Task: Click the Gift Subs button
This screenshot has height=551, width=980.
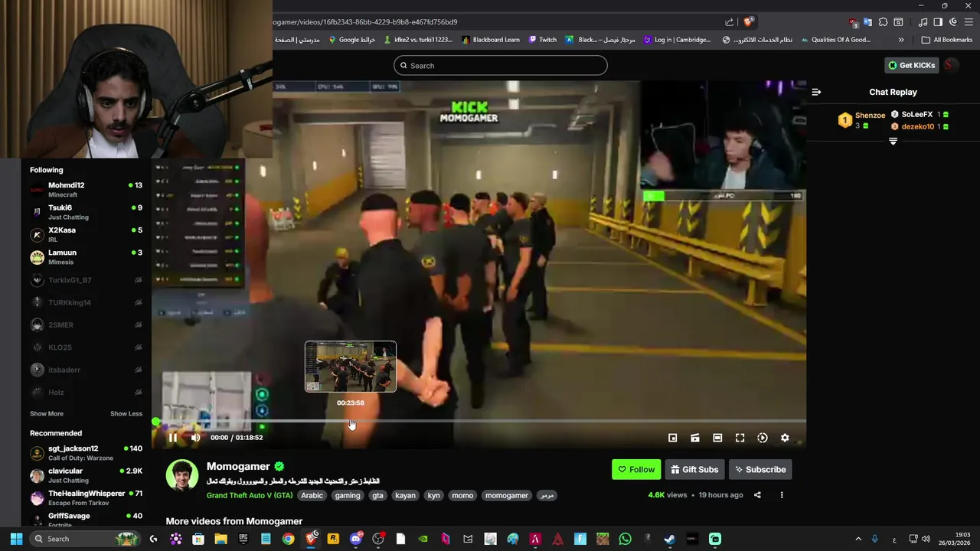Action: [694, 470]
